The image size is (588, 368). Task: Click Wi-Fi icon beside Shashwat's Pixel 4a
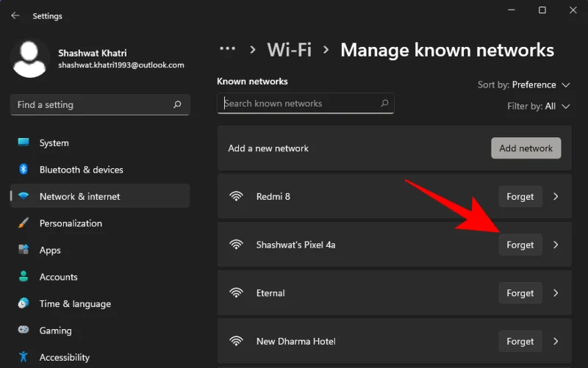pos(236,245)
